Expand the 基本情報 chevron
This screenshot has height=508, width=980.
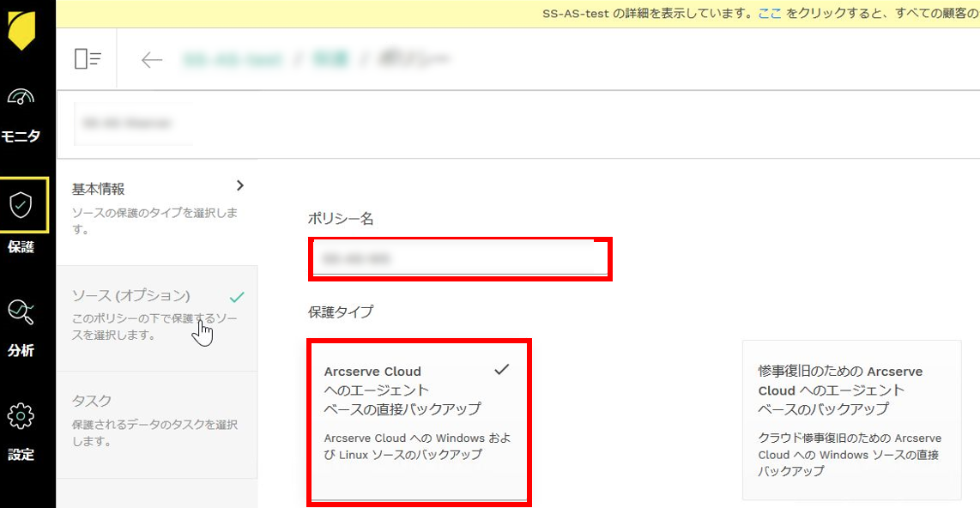click(x=240, y=185)
